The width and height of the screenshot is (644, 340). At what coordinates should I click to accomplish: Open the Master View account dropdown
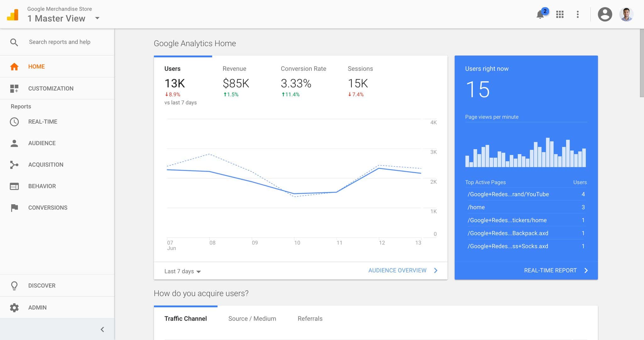(97, 18)
